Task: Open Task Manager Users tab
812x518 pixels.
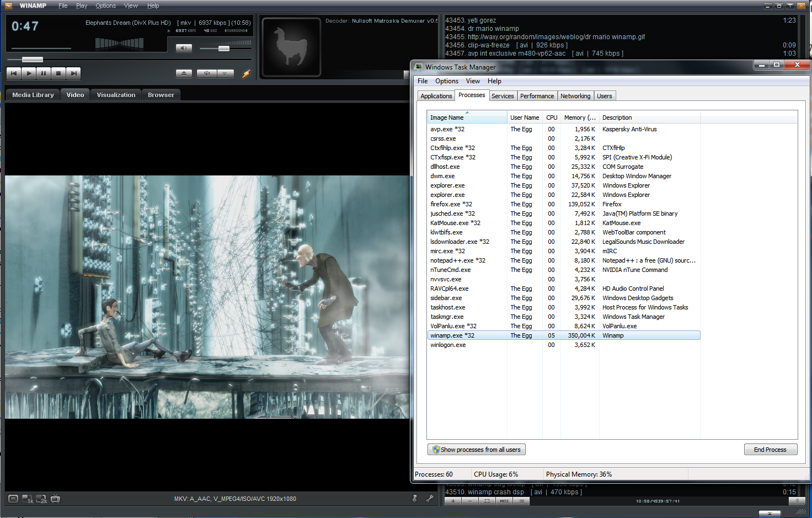Action: [x=605, y=96]
